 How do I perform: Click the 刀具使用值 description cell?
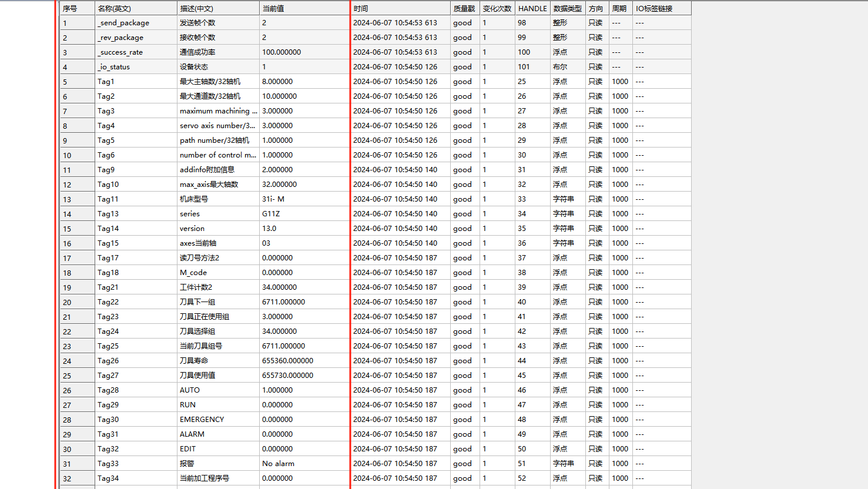click(x=218, y=375)
